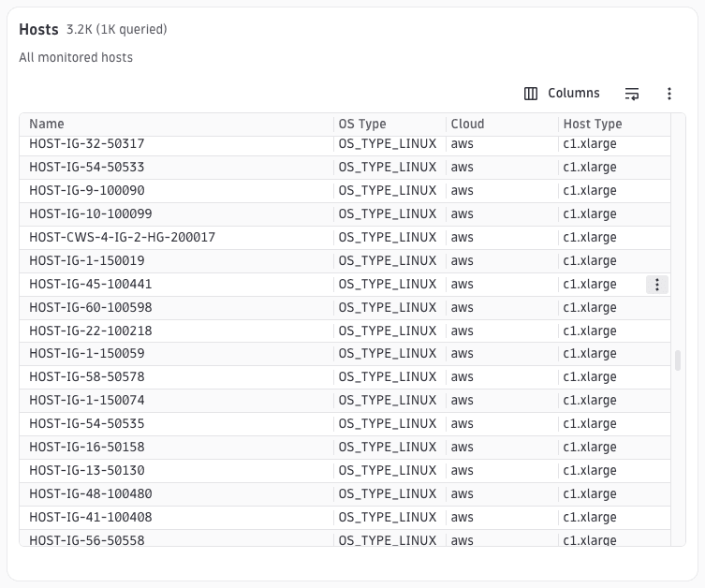Image resolution: width=705 pixels, height=588 pixels.
Task: Click aws cell for HOST-IG-60-100598
Action: click(x=463, y=307)
